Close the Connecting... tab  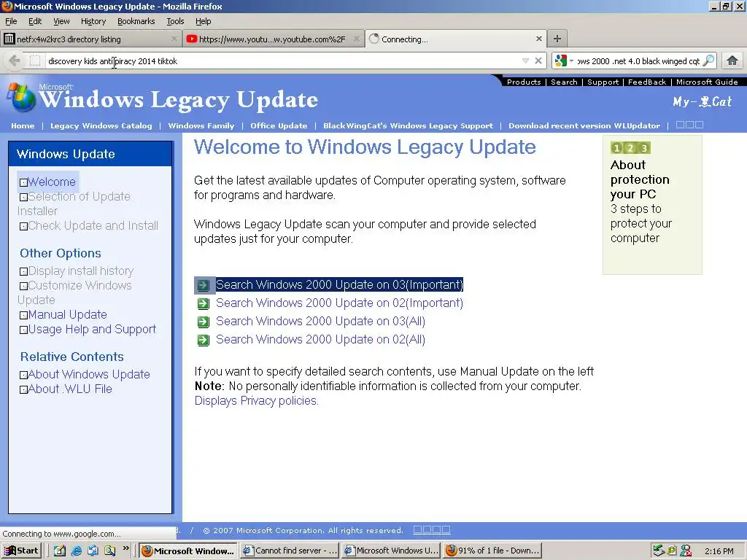point(539,39)
